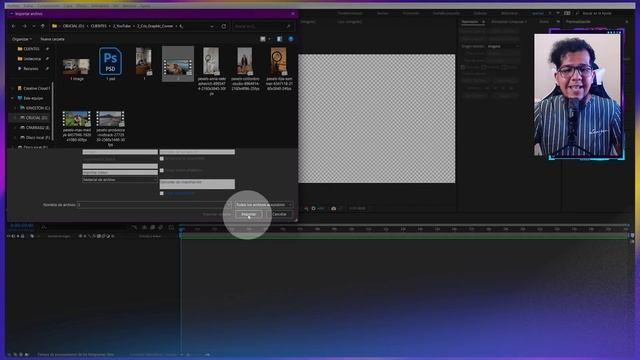Select the Disco local (F:) drive

35,138
